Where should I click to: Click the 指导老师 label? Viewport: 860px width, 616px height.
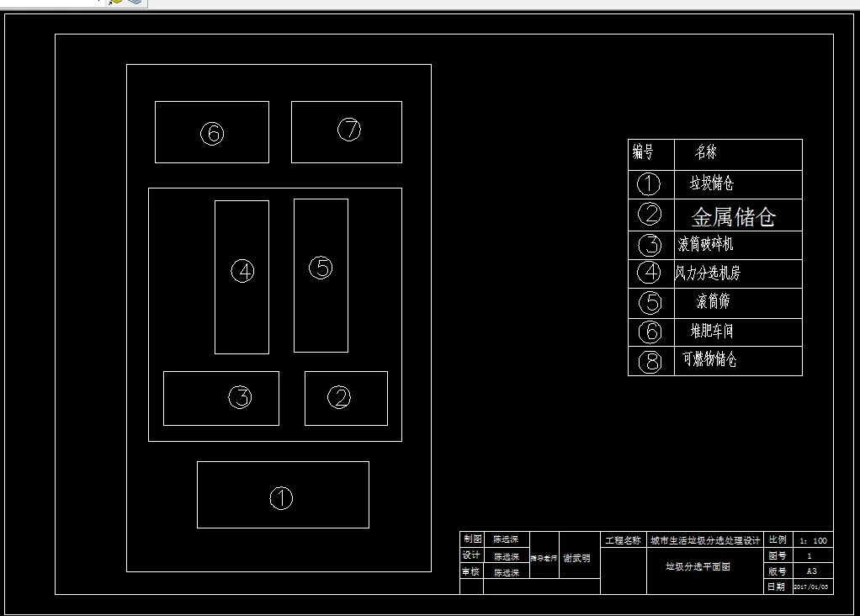pos(544,559)
